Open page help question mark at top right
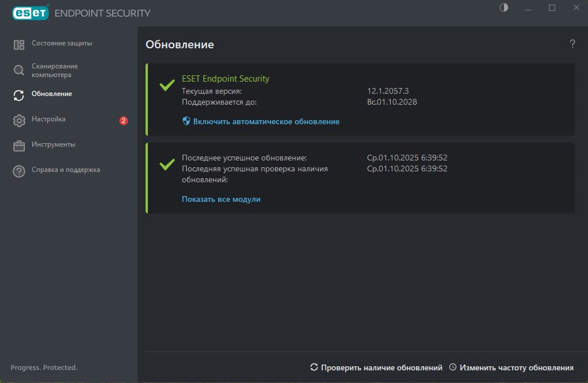Image resolution: width=588 pixels, height=383 pixels. (x=572, y=44)
